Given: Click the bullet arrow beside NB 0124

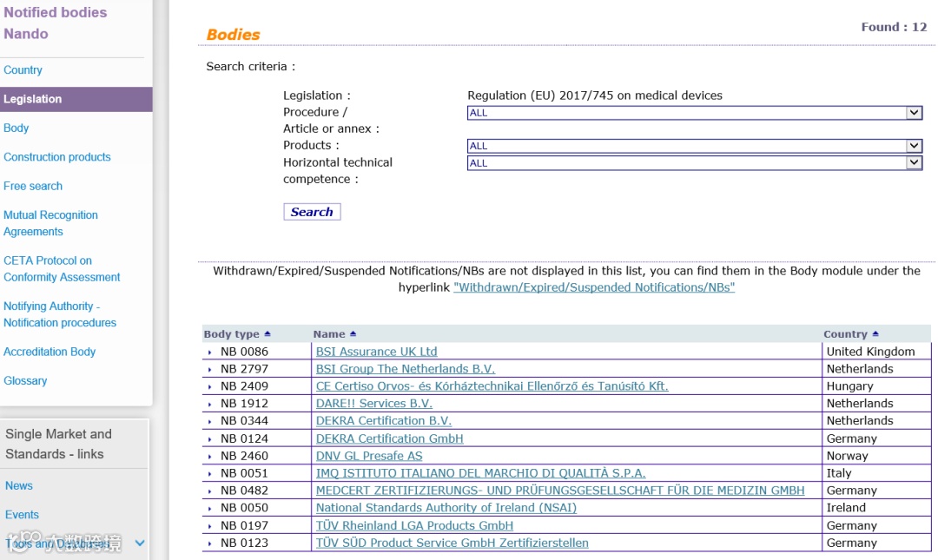Looking at the screenshot, I should click(x=209, y=439).
